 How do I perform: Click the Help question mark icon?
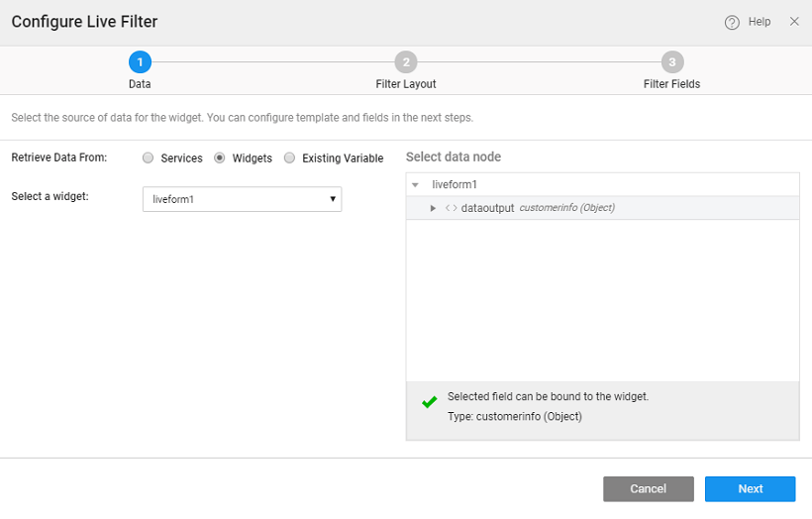pyautogui.click(x=732, y=23)
